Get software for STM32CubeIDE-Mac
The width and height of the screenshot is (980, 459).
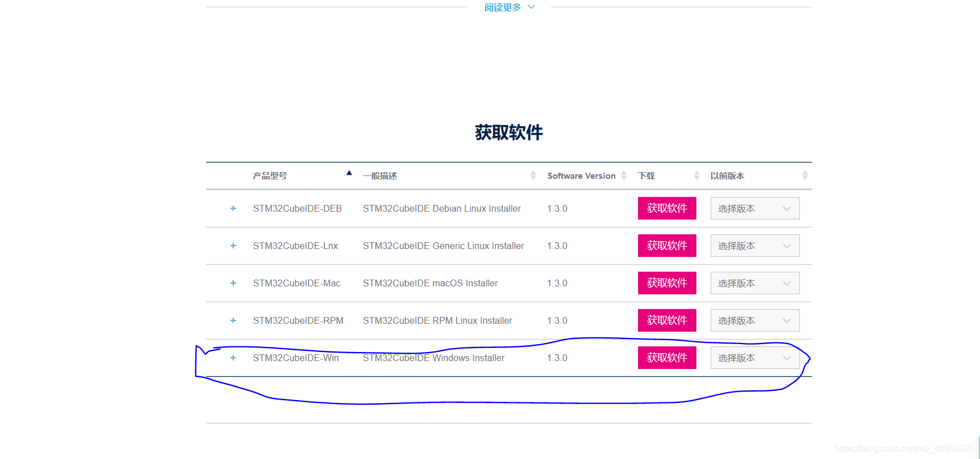(667, 283)
